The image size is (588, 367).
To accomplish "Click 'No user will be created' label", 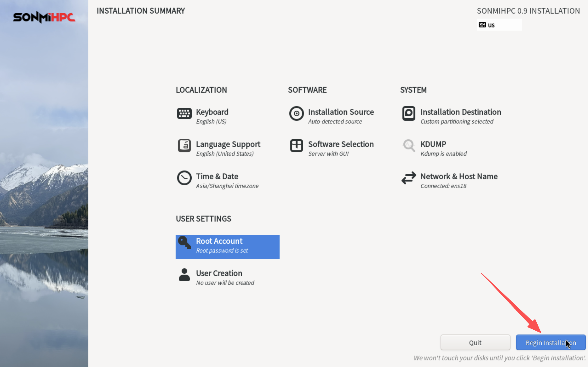I will 225,282.
